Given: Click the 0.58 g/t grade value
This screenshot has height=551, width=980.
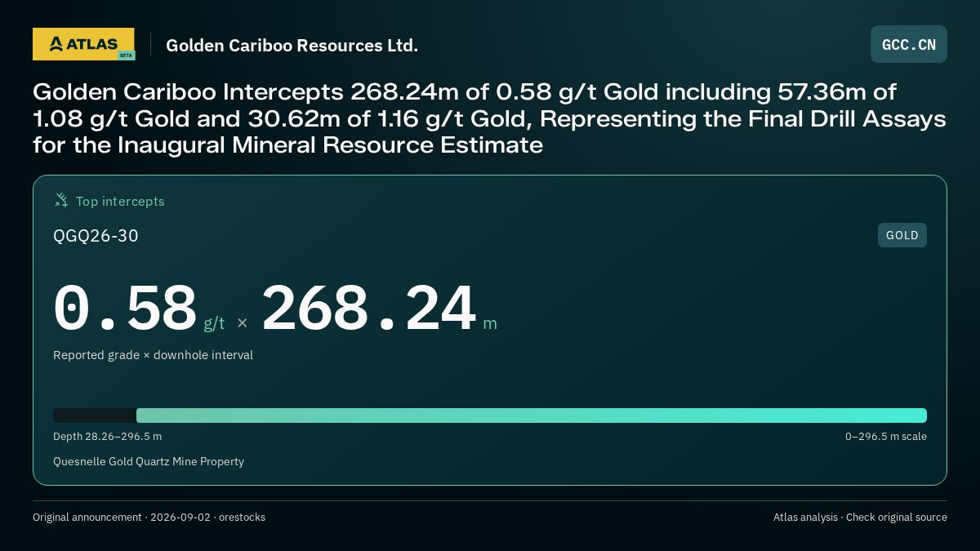Looking at the screenshot, I should [x=139, y=309].
